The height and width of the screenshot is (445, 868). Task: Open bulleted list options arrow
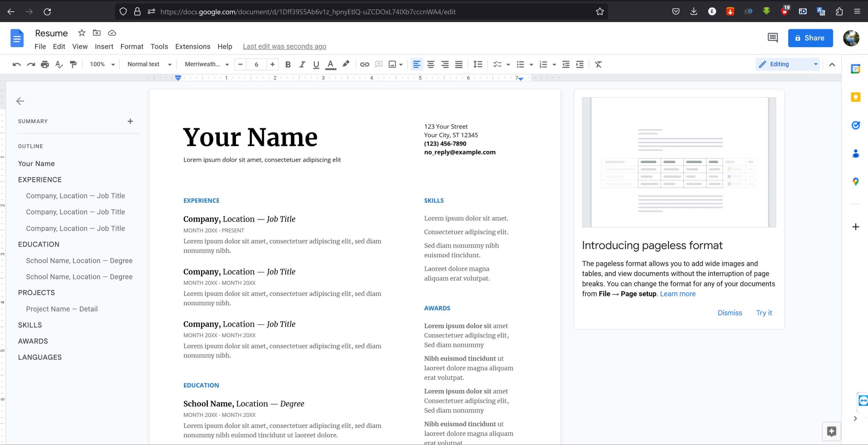coord(531,64)
